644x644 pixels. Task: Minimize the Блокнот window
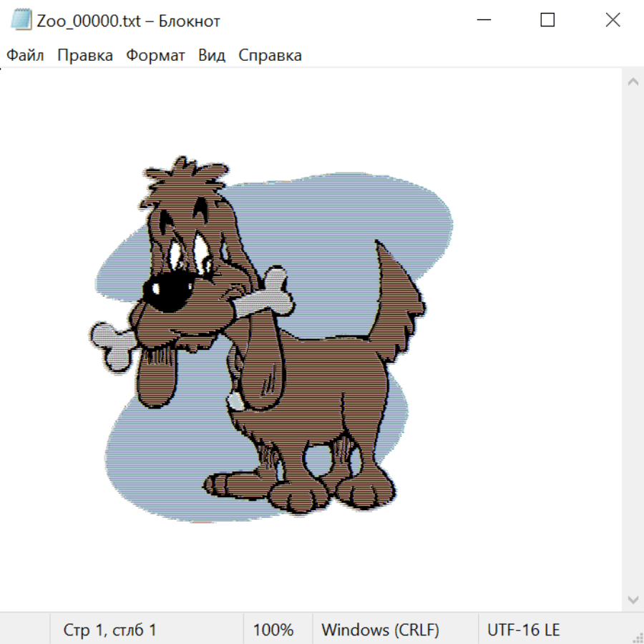[482, 21]
